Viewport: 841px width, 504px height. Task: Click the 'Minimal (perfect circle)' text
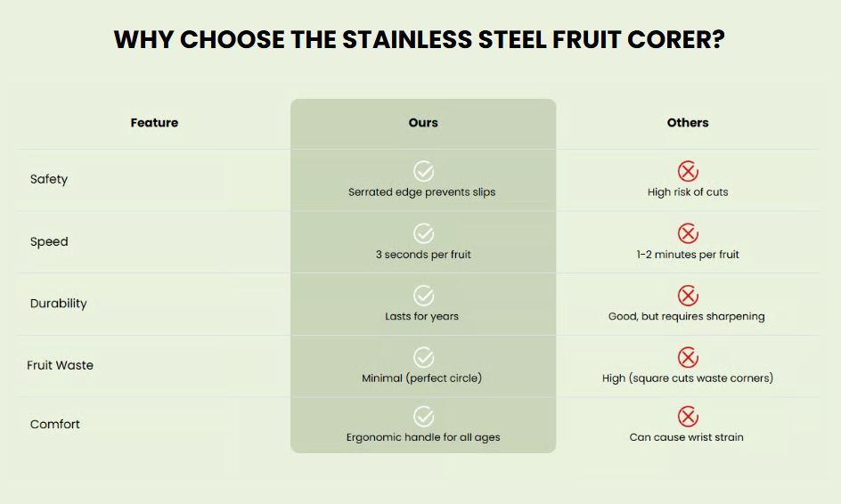[421, 378]
